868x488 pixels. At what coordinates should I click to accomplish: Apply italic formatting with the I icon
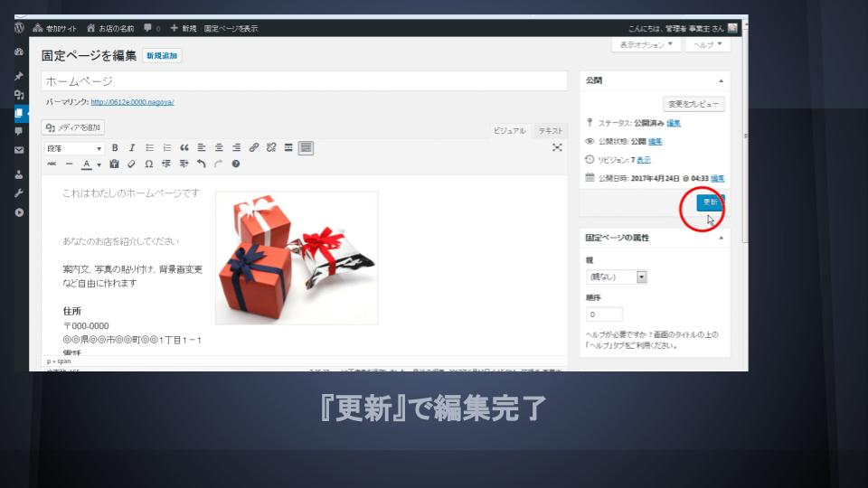131,147
